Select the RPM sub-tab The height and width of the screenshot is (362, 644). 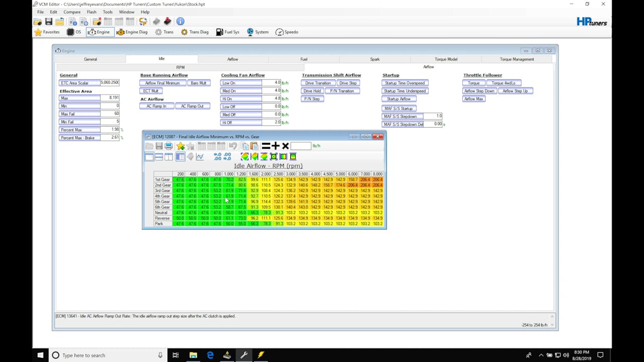pos(180,67)
